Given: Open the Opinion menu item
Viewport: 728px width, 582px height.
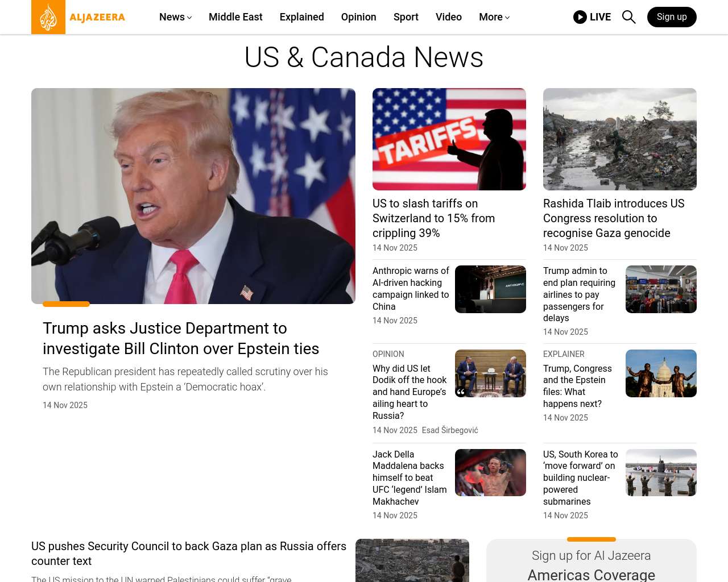Looking at the screenshot, I should click(x=359, y=17).
